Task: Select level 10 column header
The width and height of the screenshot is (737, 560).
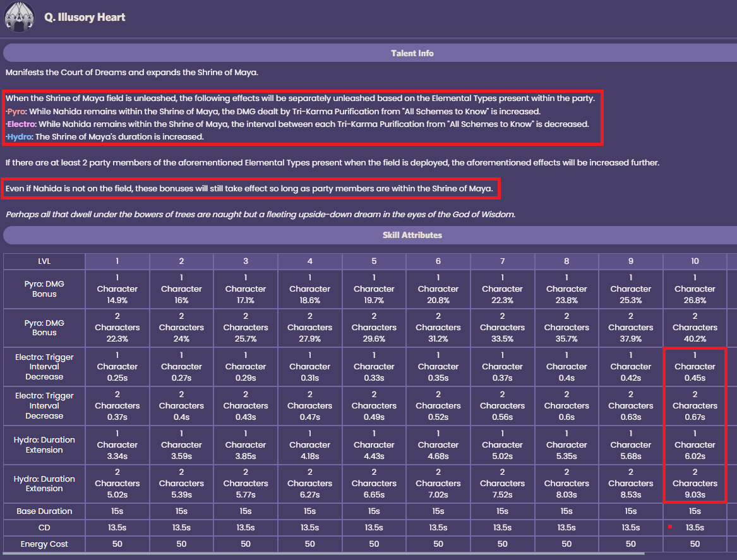Action: tap(695, 261)
